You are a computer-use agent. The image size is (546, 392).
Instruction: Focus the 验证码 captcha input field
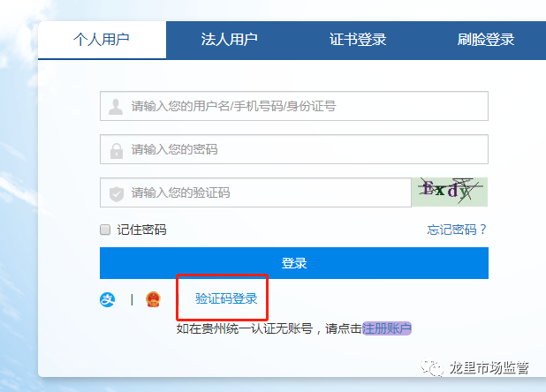click(x=255, y=192)
